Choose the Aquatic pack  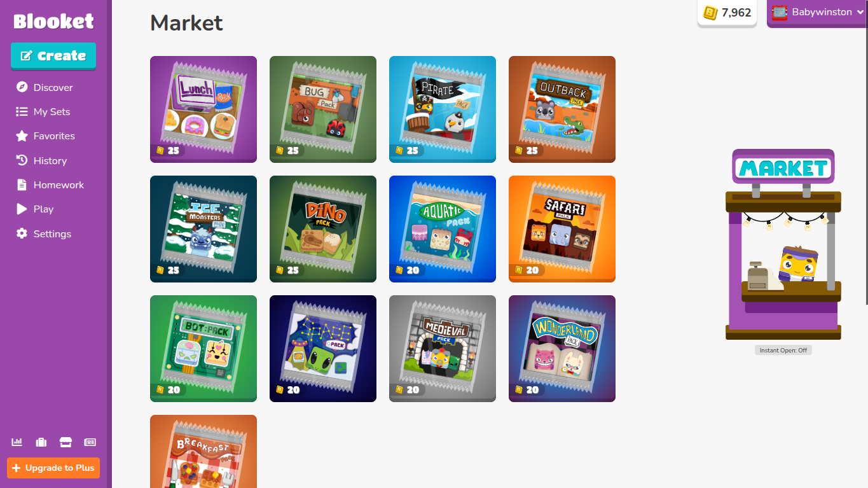tap(443, 228)
